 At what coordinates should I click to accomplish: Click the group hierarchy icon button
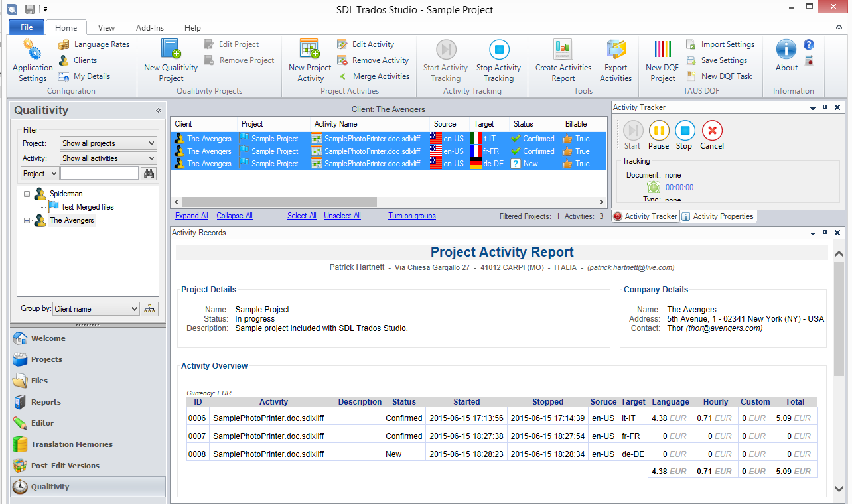(150, 308)
